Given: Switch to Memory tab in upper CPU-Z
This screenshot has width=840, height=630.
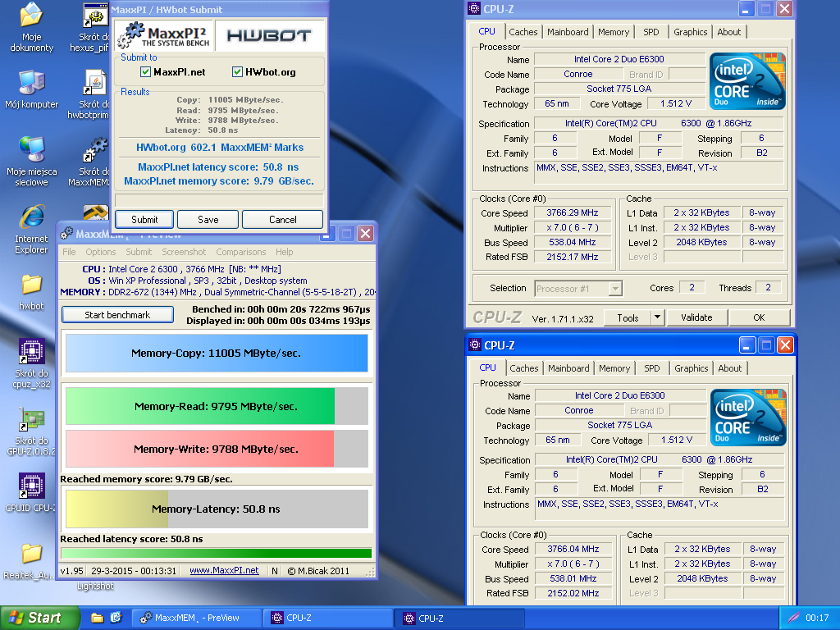Looking at the screenshot, I should [x=614, y=32].
